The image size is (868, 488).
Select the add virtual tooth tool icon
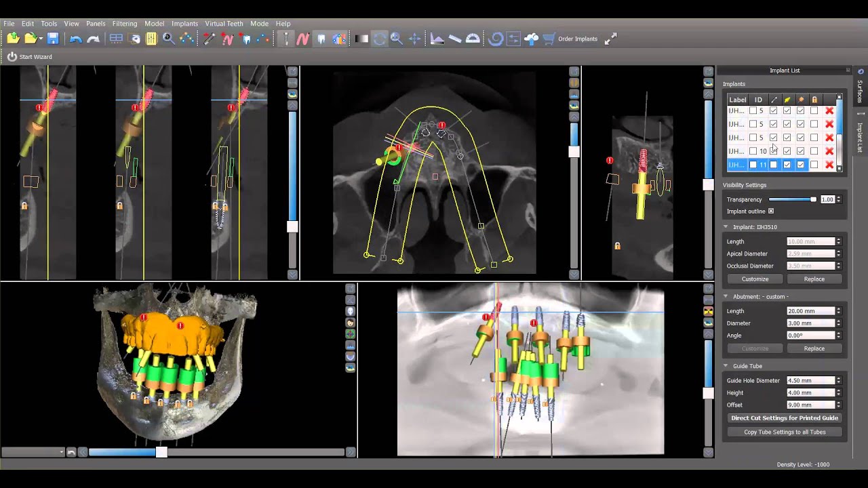245,39
